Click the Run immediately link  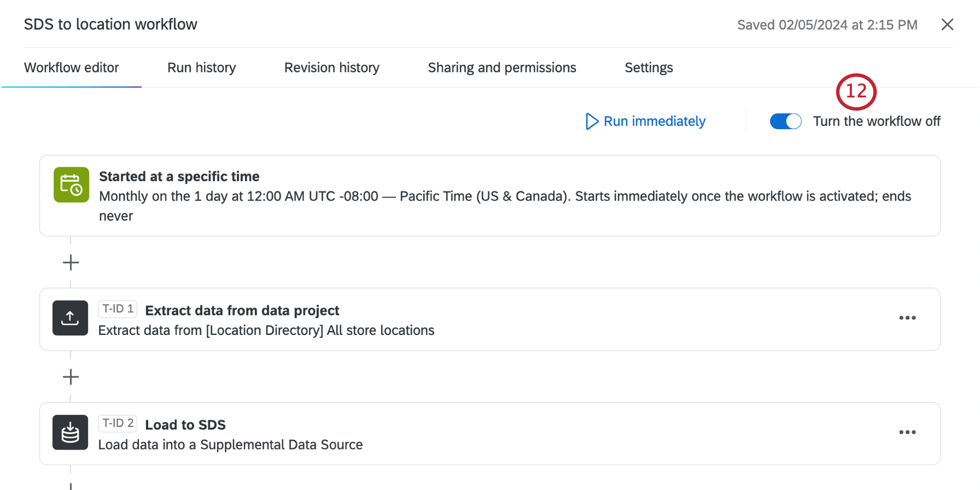(x=654, y=121)
